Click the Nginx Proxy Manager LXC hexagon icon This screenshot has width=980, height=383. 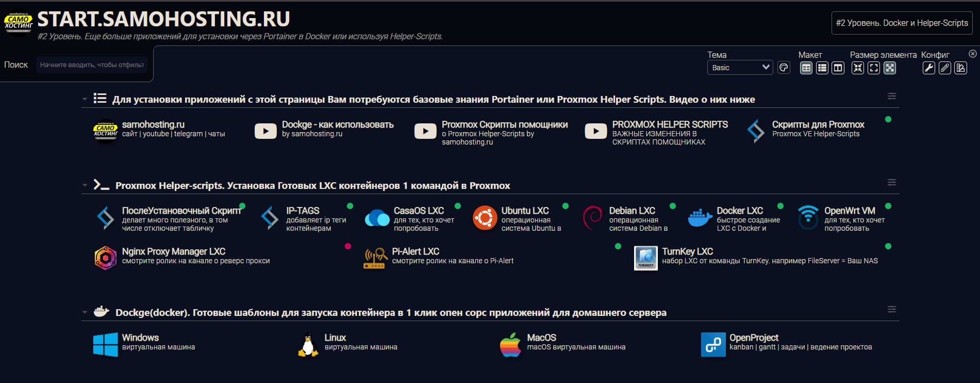point(105,258)
